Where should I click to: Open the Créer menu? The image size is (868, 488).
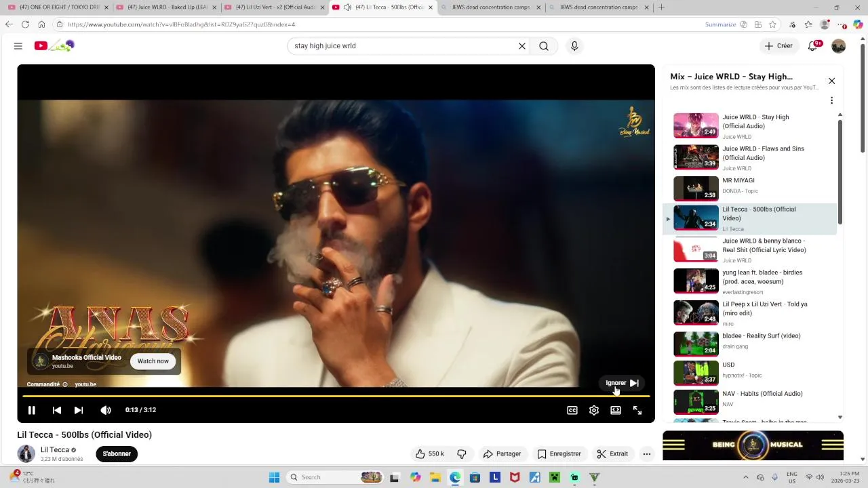[x=778, y=46]
